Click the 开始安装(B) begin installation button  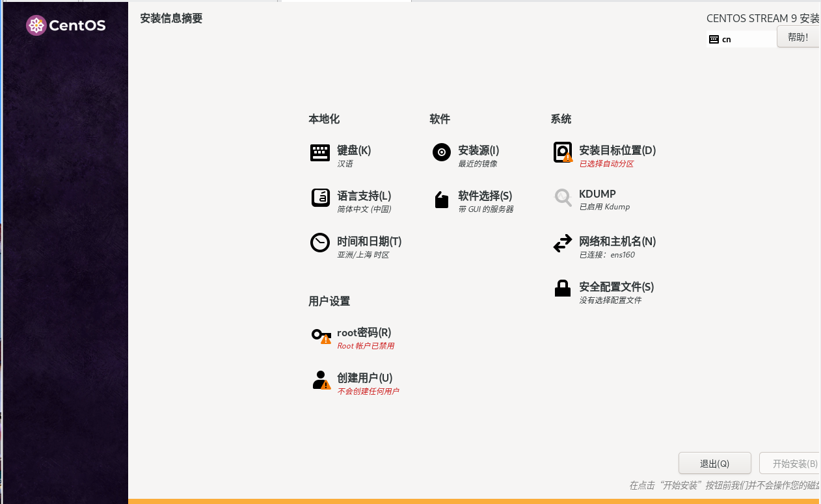click(x=790, y=464)
